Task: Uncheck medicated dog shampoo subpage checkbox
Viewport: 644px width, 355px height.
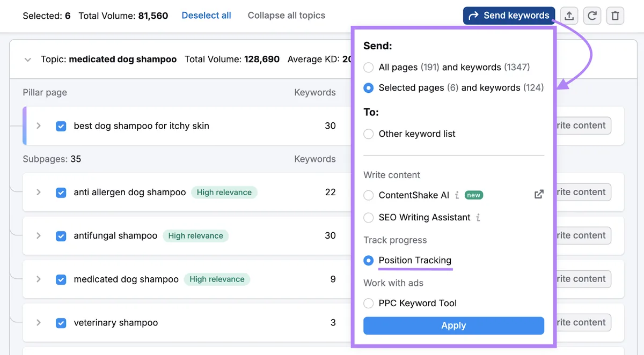Action: (61, 279)
